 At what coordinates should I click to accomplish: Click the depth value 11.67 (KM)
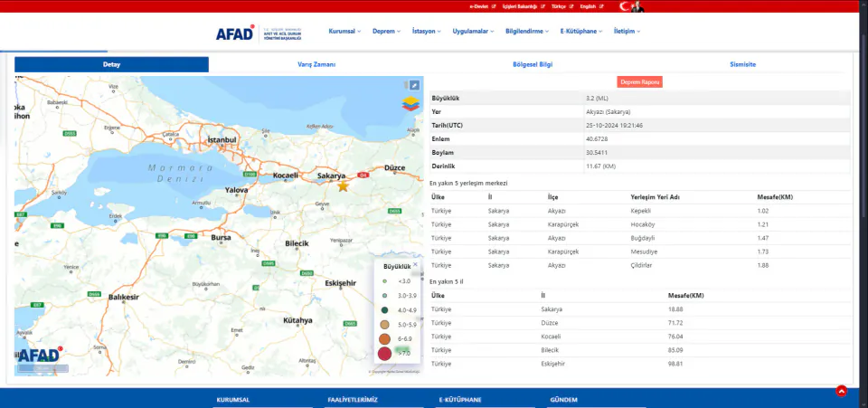(600, 166)
